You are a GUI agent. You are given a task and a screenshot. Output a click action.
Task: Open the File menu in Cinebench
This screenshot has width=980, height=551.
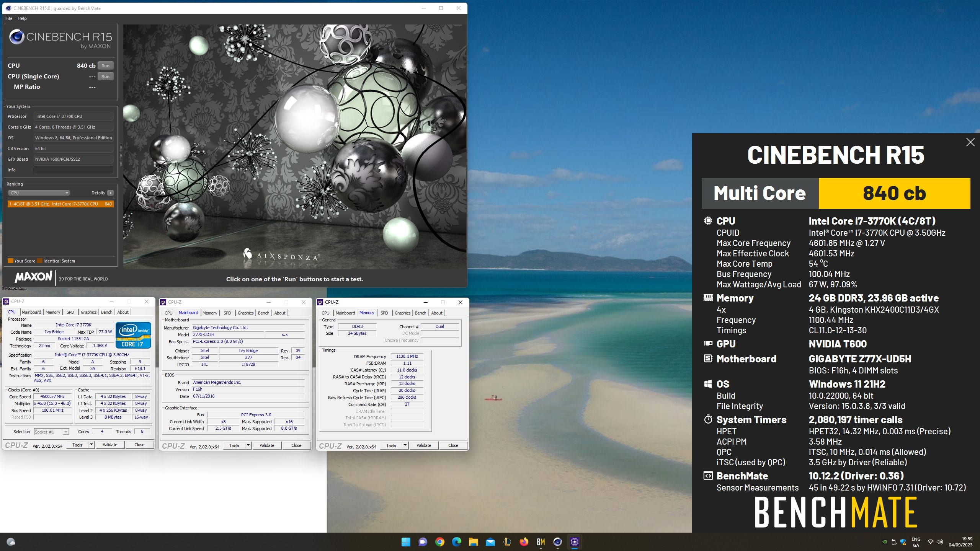[9, 18]
